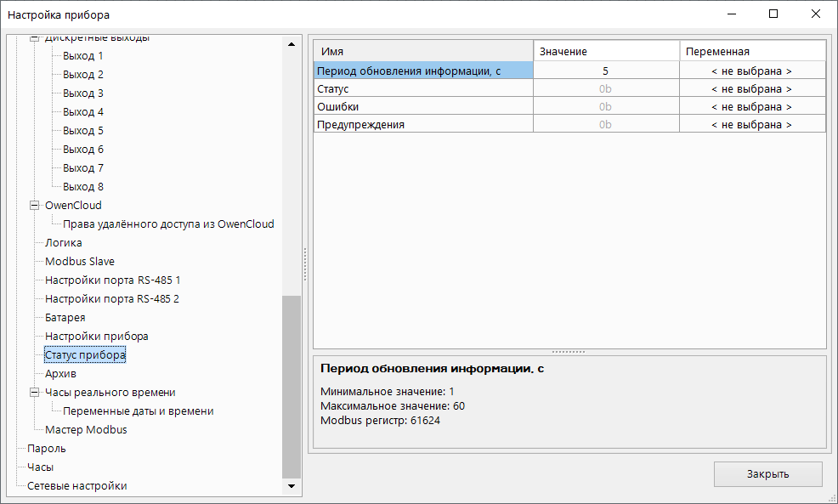Open Modbus Slave settings
This screenshot has height=504, width=838.
coord(79,262)
